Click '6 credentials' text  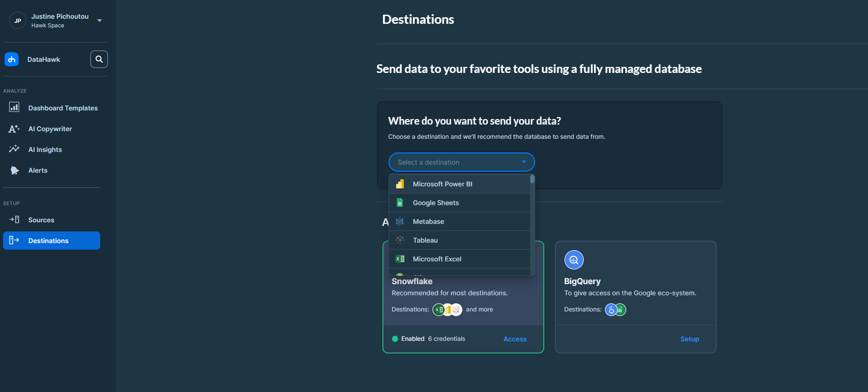click(x=447, y=339)
